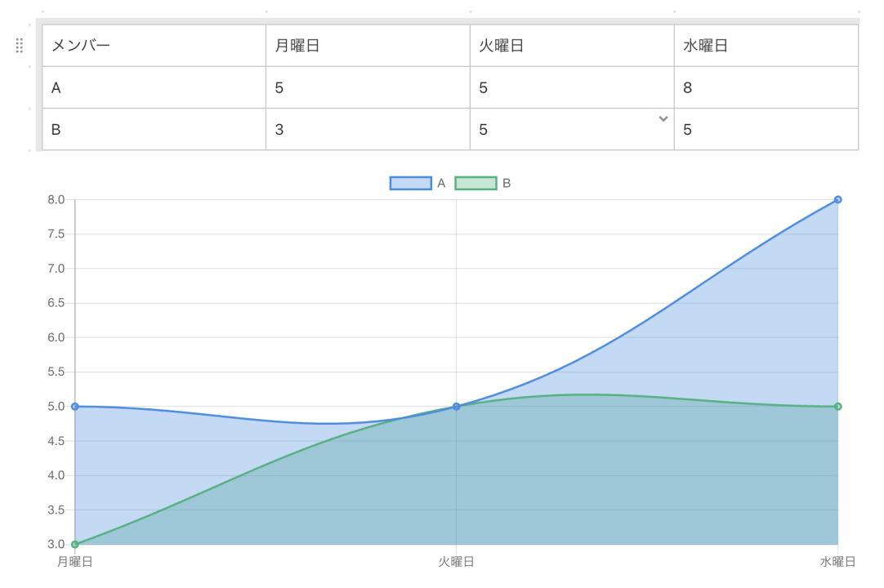884x588 pixels.
Task: Select the 水曜日 column header cell
Action: click(766, 46)
